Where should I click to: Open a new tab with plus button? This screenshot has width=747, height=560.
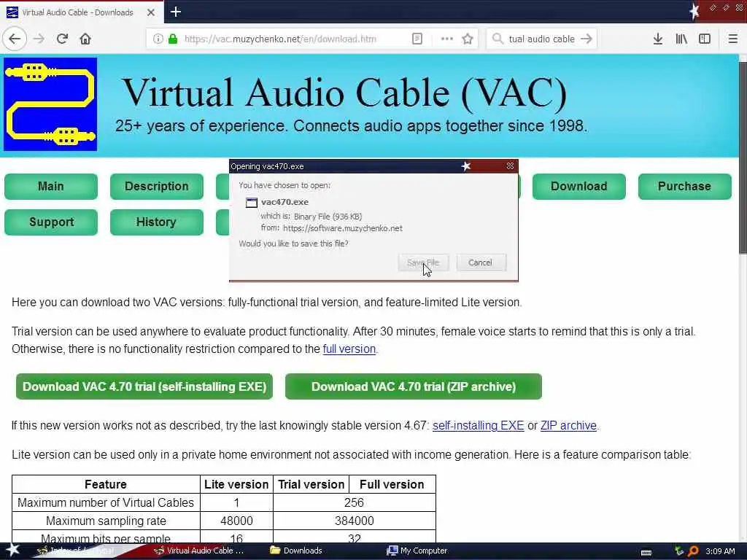coord(176,12)
